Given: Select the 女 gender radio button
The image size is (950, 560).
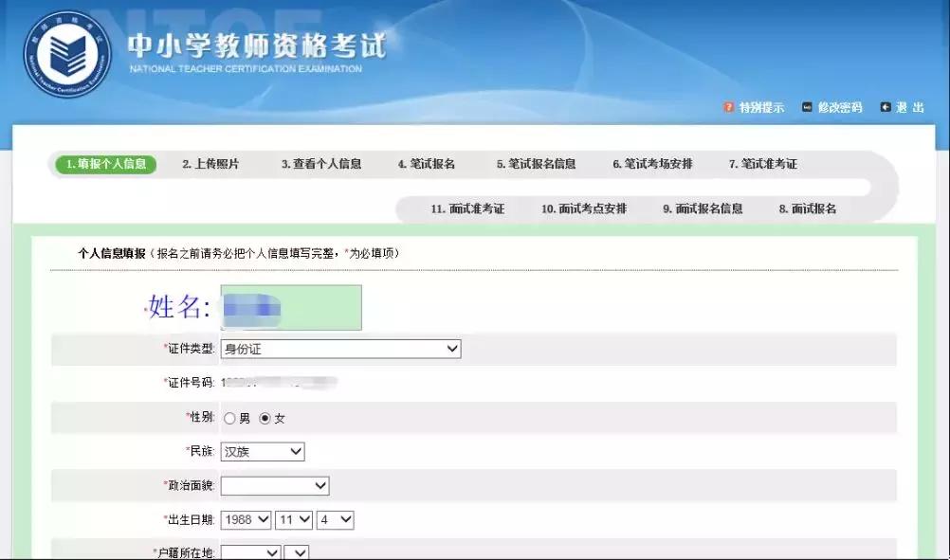Looking at the screenshot, I should [263, 417].
